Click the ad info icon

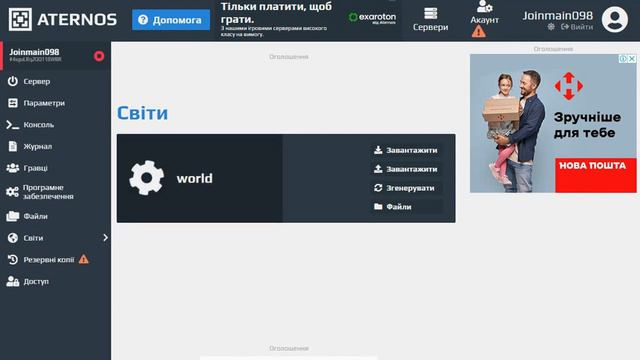pos(623,58)
